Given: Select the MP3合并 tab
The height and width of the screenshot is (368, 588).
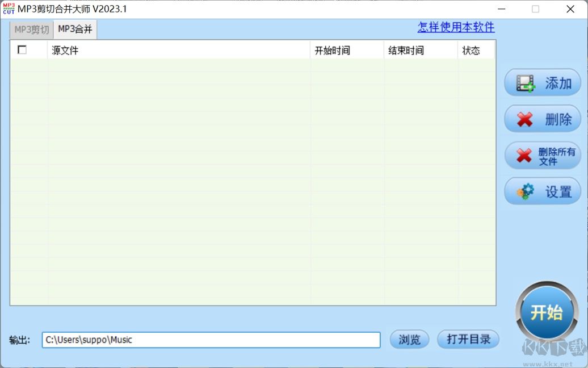Looking at the screenshot, I should click(74, 28).
